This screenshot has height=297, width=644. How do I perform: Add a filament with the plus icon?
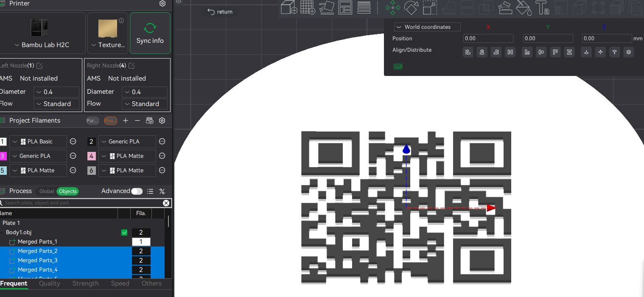(126, 120)
